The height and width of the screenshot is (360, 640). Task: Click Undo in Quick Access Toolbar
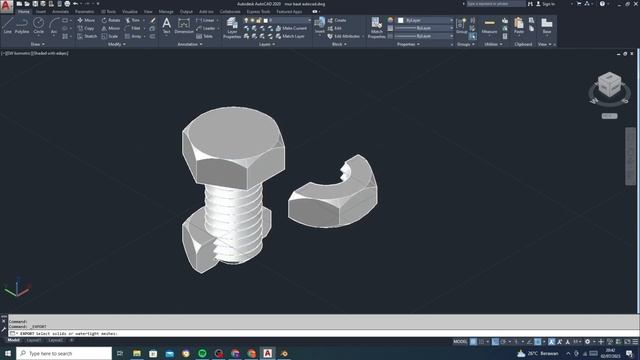pyautogui.click(x=76, y=4)
